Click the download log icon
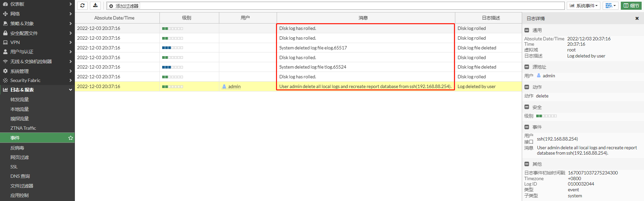This screenshot has height=201, width=644. 95,5
